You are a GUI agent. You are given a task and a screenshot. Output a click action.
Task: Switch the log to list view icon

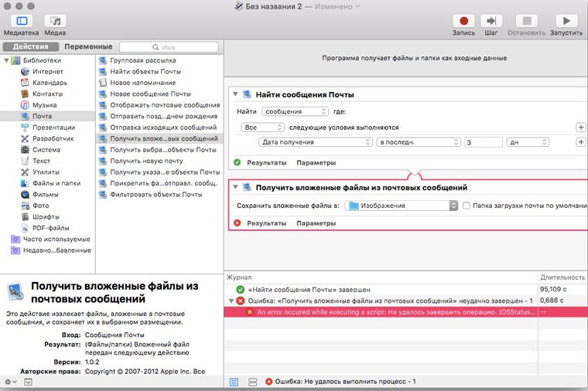point(234,382)
